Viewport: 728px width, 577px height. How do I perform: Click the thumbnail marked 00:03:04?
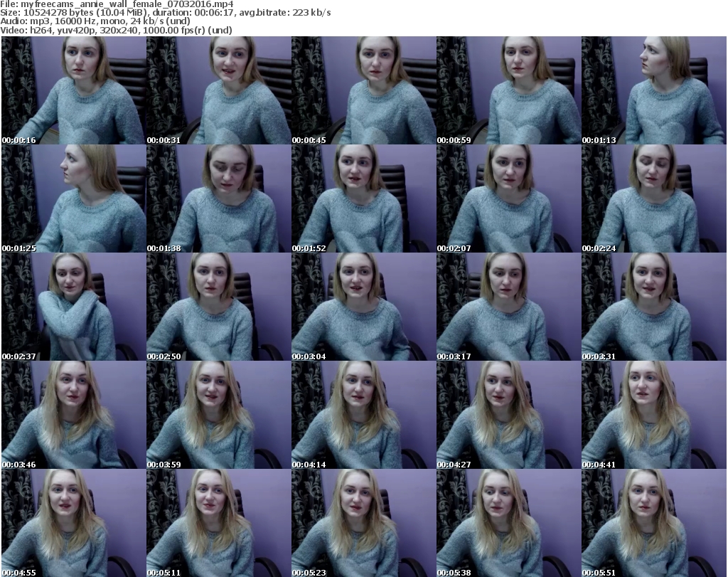pos(363,307)
